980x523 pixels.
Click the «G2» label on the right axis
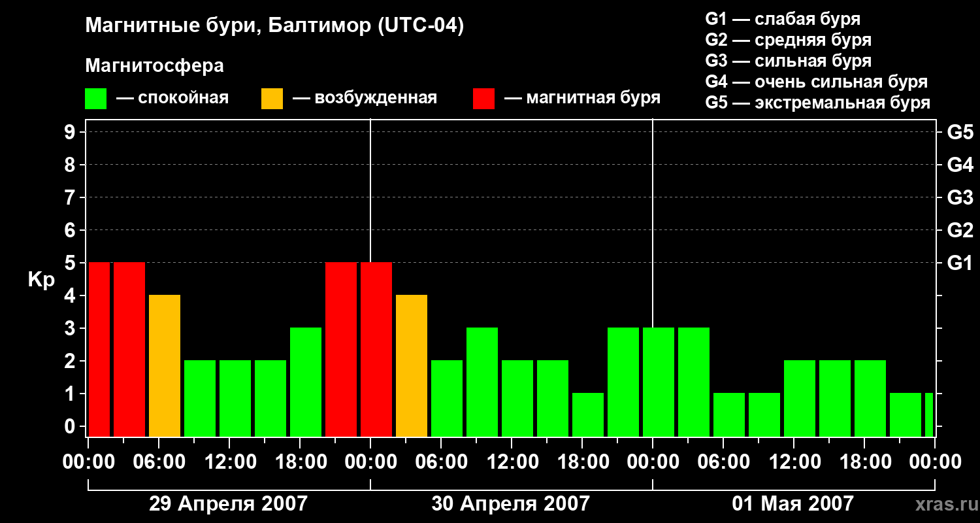960,230
